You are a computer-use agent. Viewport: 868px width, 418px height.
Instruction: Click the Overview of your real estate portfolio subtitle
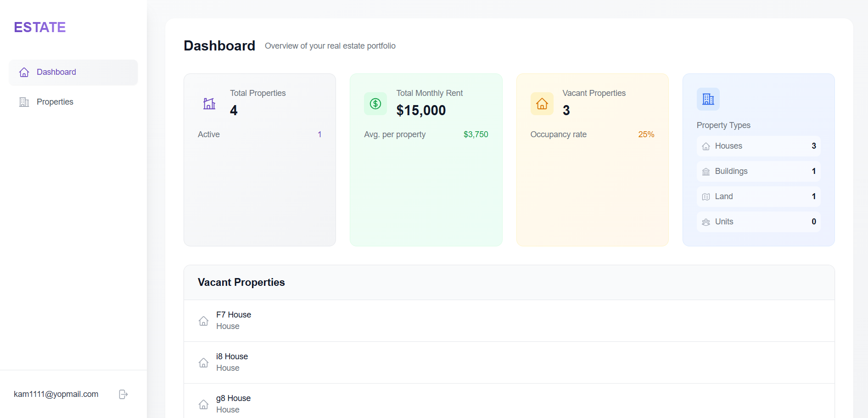tap(330, 46)
